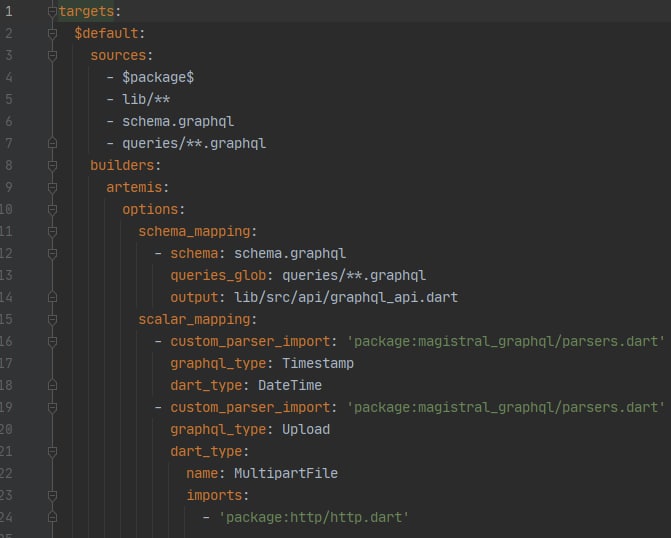Collapse the artemis block
The width and height of the screenshot is (671, 538).
[x=52, y=187]
